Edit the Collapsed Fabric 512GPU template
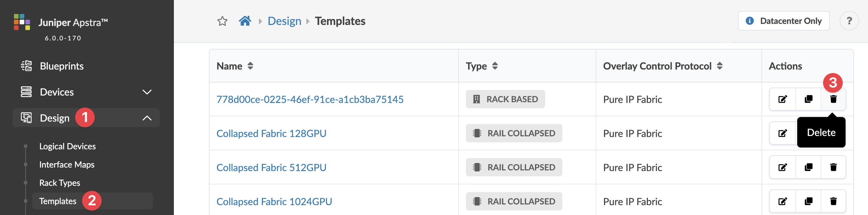This screenshot has width=868, height=215. click(782, 168)
